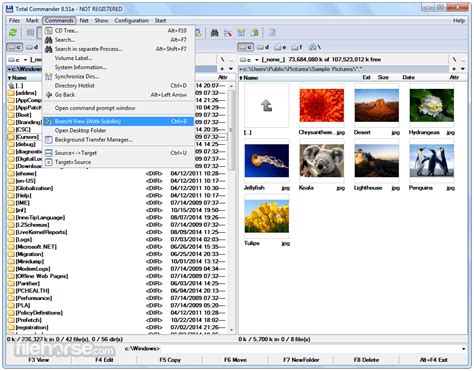Image resolution: width=474 pixels, height=371 pixels.
Task: Click the command line input field
Action: 310,349
